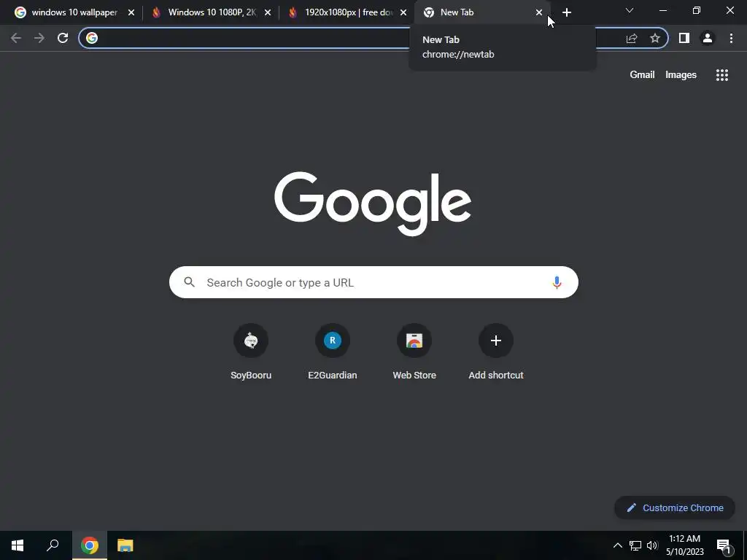Viewport: 747px width, 560px height.
Task: Open a new tab with plus button
Action: (566, 12)
